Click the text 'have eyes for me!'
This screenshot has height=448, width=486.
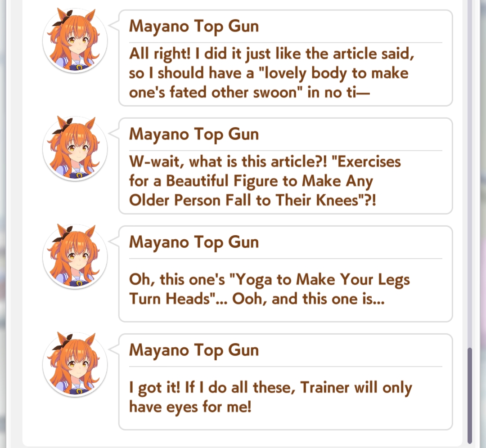pyautogui.click(x=190, y=407)
